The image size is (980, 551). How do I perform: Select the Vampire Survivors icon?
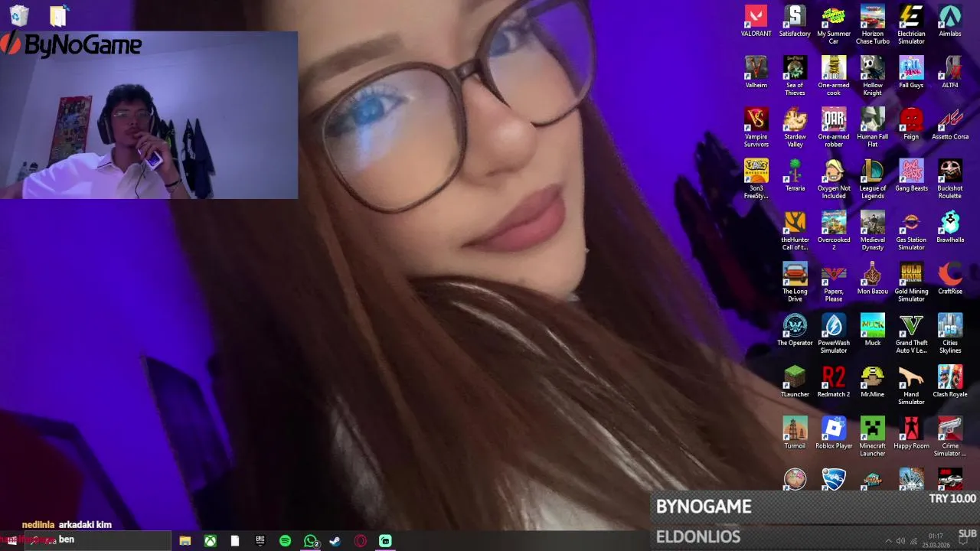coord(756,127)
